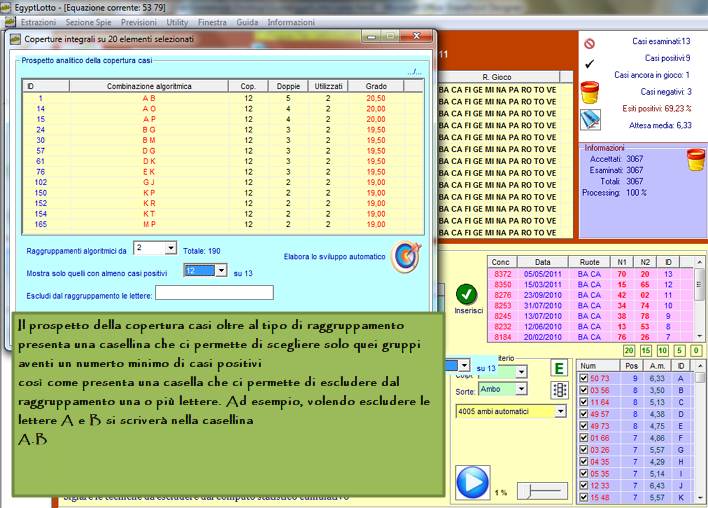Viewport: 708px width, 508px height.
Task: Open the dropdown above Sorte
Action: 522,372
